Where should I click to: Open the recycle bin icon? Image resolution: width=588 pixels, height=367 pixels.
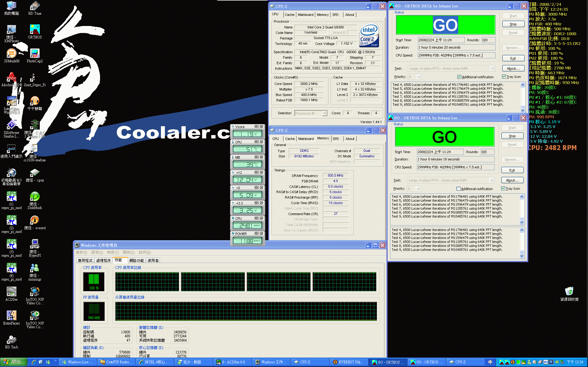click(569, 291)
